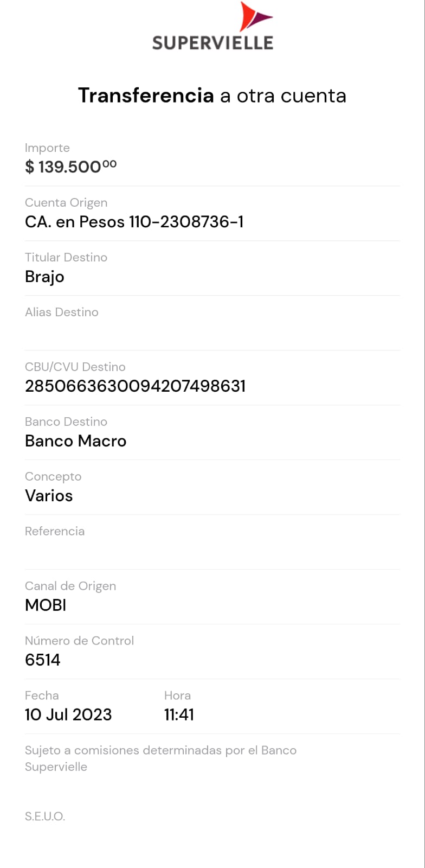Click the Alias Destino label
Image resolution: width=425 pixels, height=868 pixels.
coord(62,312)
